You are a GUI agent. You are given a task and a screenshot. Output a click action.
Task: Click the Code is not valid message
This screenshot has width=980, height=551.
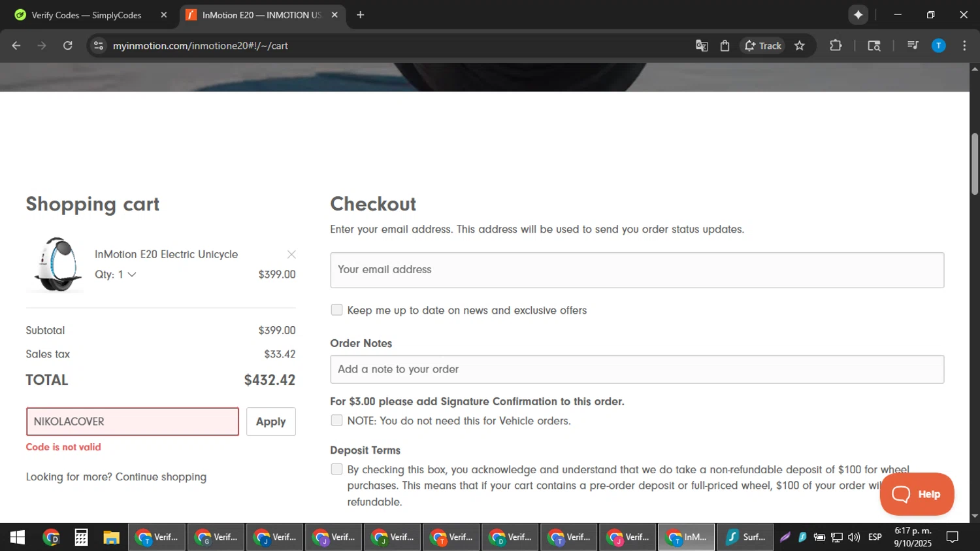63,447
